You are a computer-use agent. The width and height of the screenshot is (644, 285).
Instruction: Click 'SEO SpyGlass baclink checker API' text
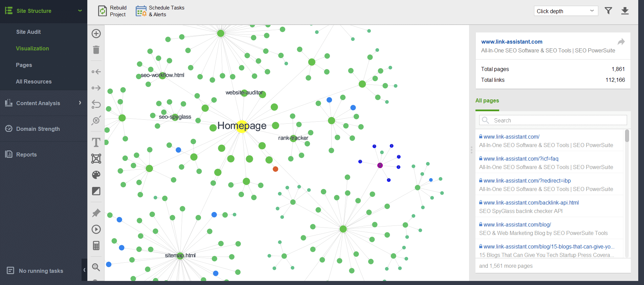click(x=521, y=211)
